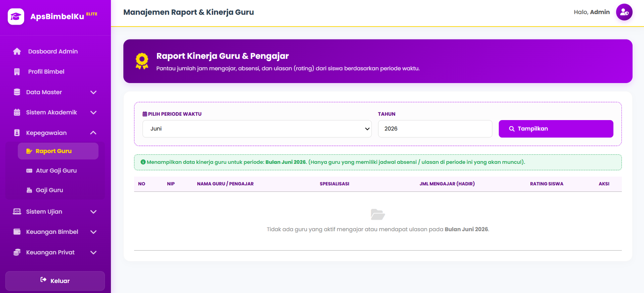
Task: Expand the Data Master chevron
Action: click(x=93, y=92)
